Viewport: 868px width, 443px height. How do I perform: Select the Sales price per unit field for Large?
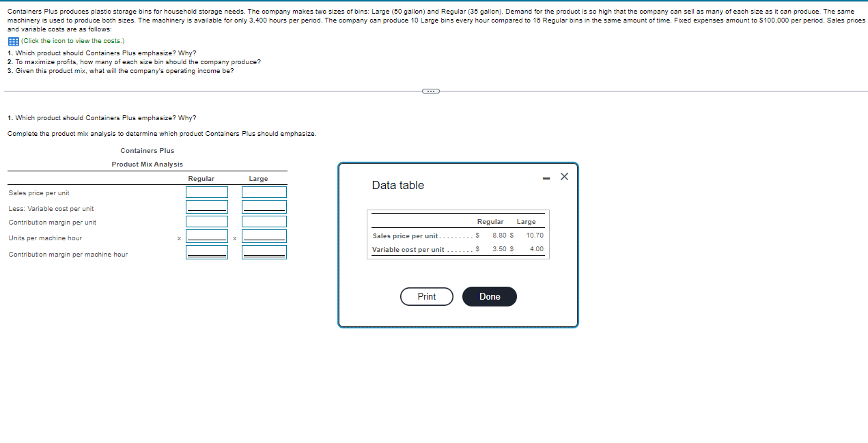[264, 192]
